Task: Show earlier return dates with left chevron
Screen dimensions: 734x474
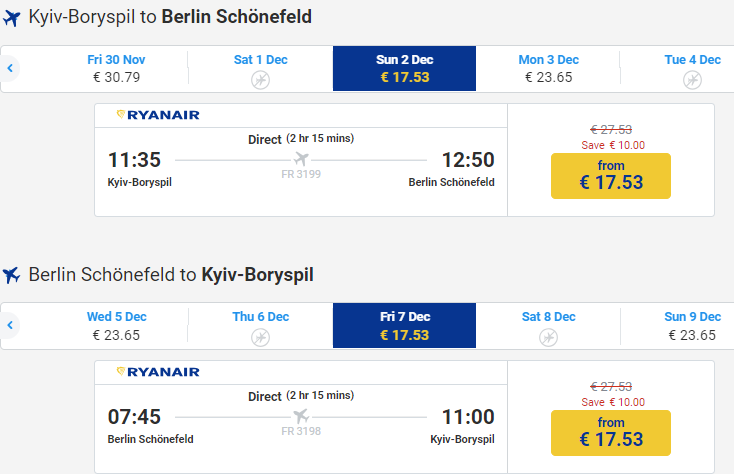Action: (10, 326)
